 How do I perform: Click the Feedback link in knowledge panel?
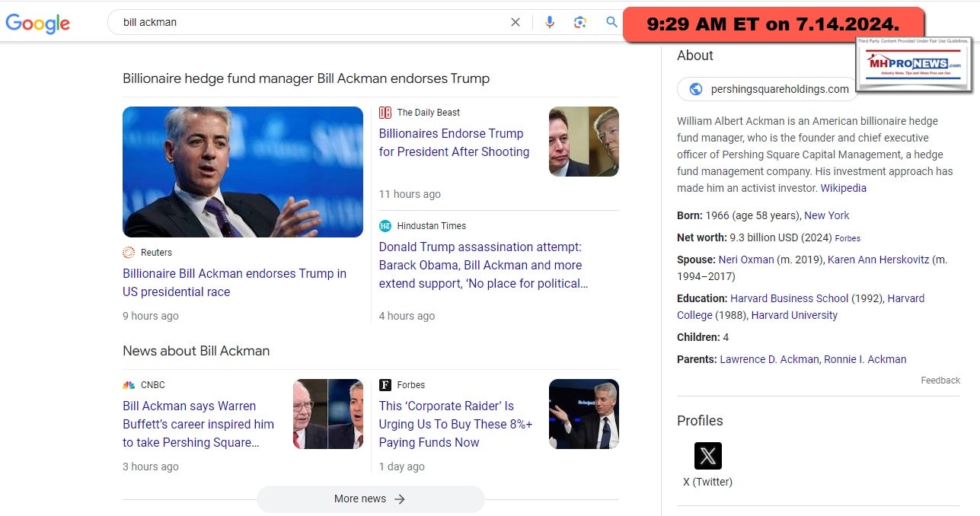[x=940, y=381]
